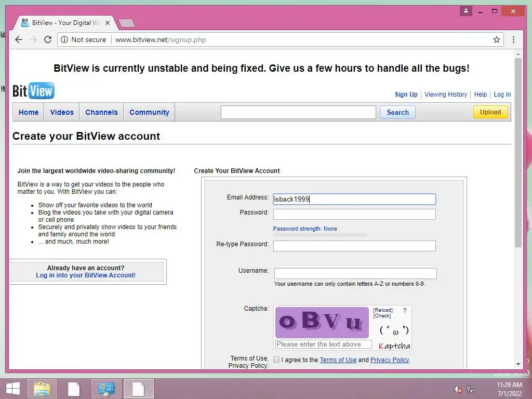Open the Viewing History link
This screenshot has width=532, height=399.
click(x=446, y=95)
